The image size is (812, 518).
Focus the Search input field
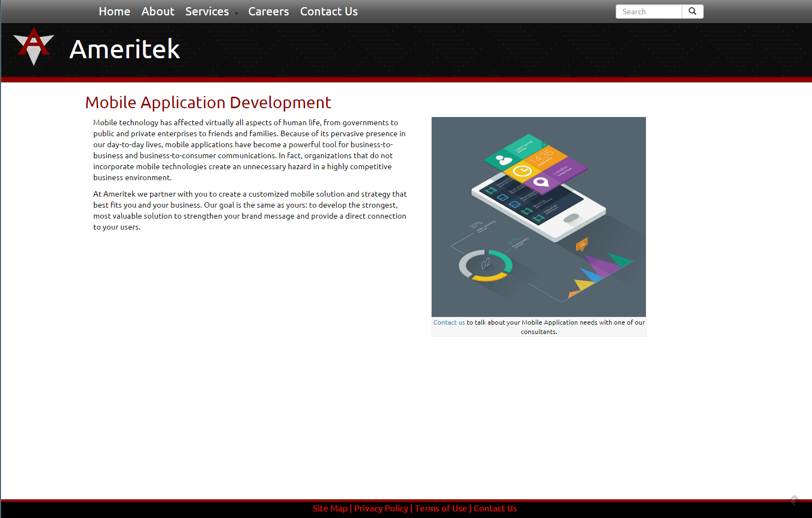pyautogui.click(x=649, y=12)
